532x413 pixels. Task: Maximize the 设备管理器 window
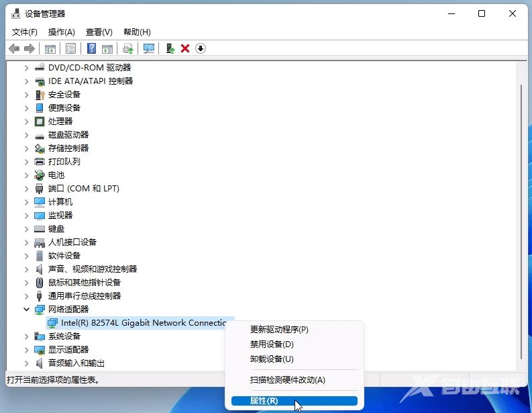tap(482, 13)
